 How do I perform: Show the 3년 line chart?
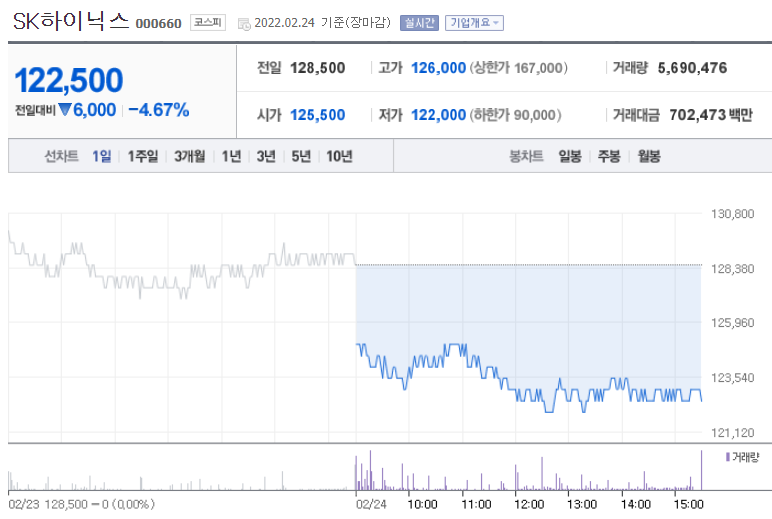pyautogui.click(x=266, y=156)
